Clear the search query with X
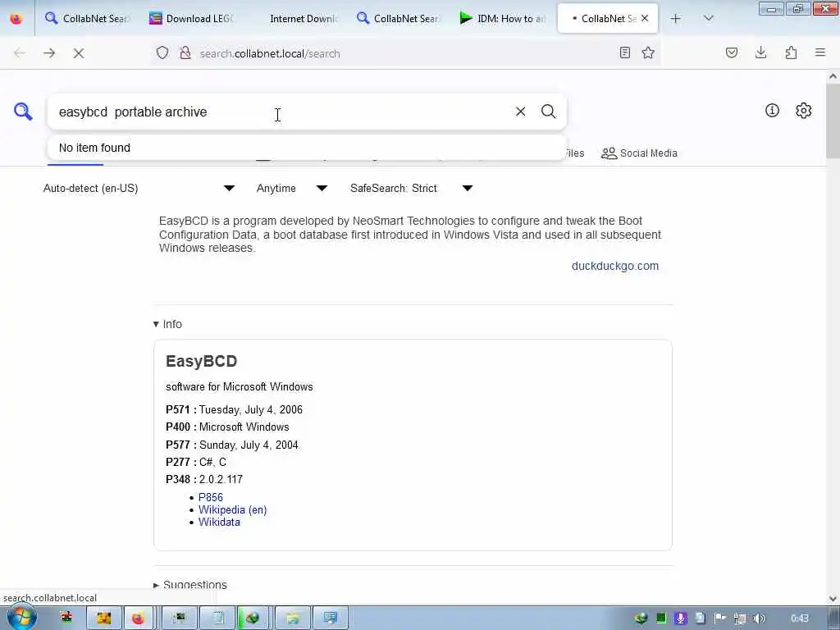840x630 pixels. (520, 112)
